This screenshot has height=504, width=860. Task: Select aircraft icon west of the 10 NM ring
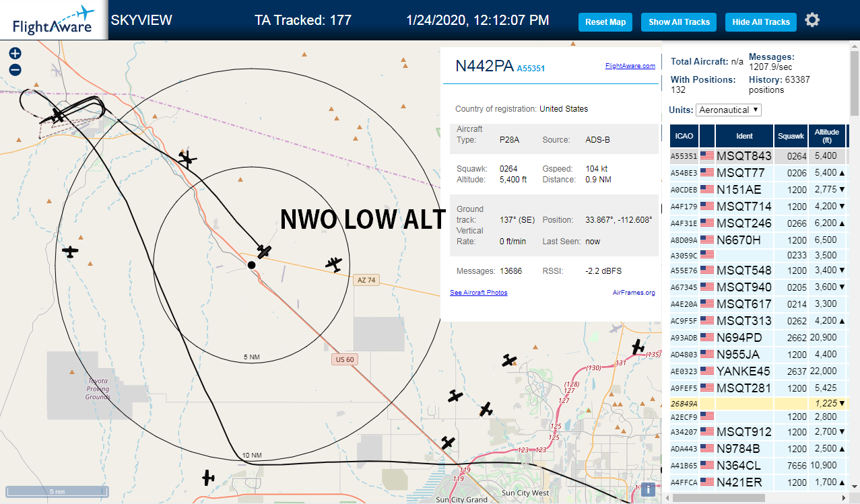pos(70,252)
